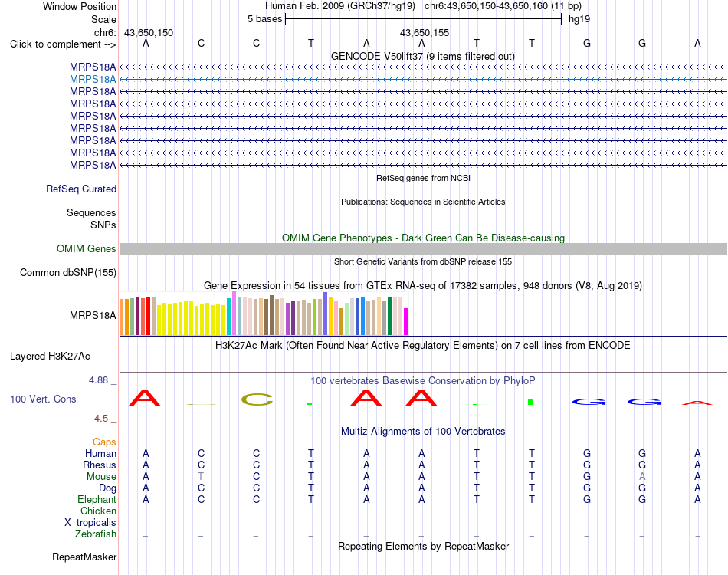Open the RefSeq Curated track label
728x575 pixels.
point(81,189)
